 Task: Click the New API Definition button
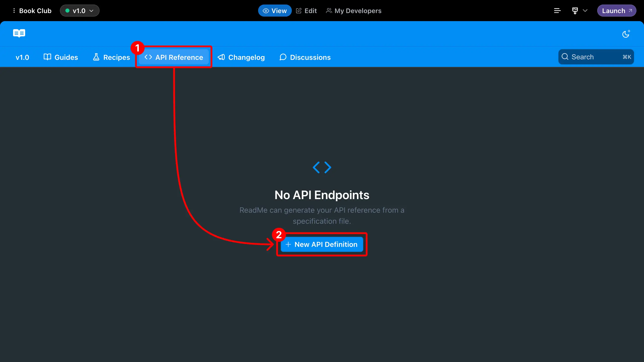322,244
